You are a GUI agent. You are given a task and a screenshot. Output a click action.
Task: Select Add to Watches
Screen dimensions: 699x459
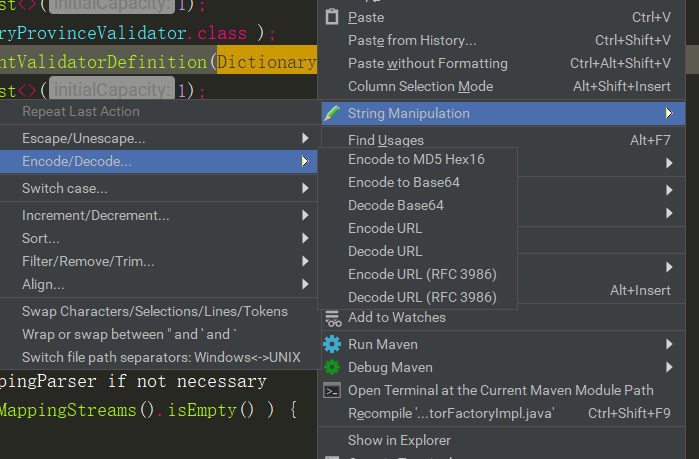[x=503, y=318]
